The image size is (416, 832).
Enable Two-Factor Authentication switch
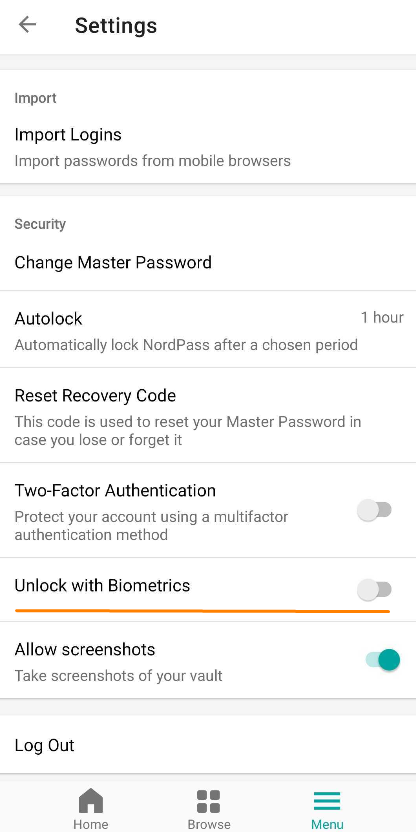[375, 510]
